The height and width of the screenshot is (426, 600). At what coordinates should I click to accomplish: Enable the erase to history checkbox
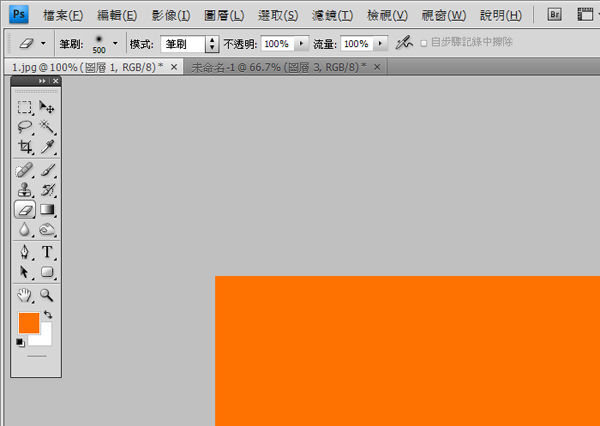(424, 43)
